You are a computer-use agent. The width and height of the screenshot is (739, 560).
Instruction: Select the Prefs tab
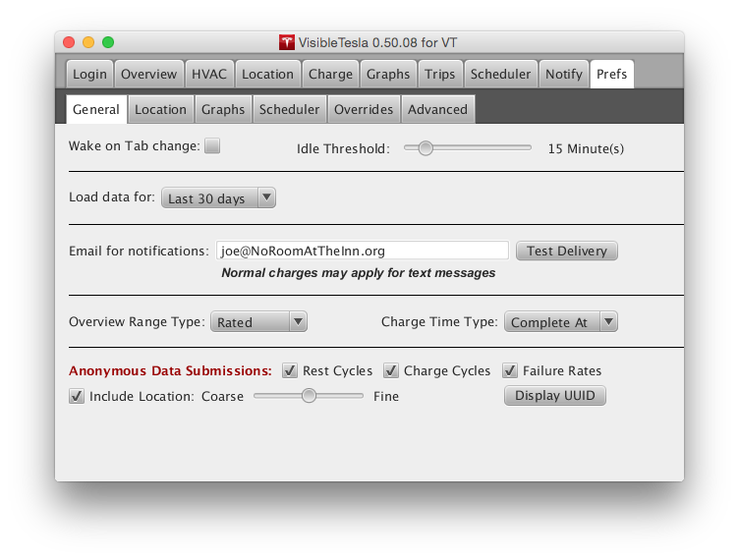pyautogui.click(x=612, y=75)
